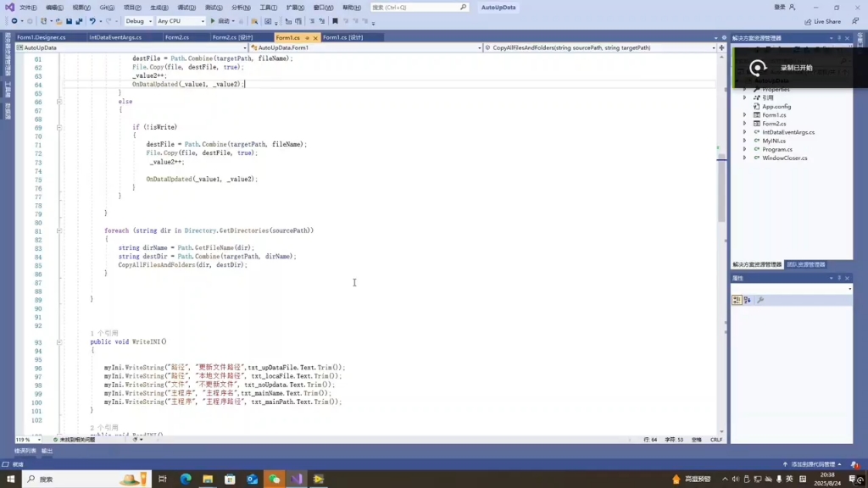
Task: Click the Live Share button
Action: pyautogui.click(x=822, y=21)
